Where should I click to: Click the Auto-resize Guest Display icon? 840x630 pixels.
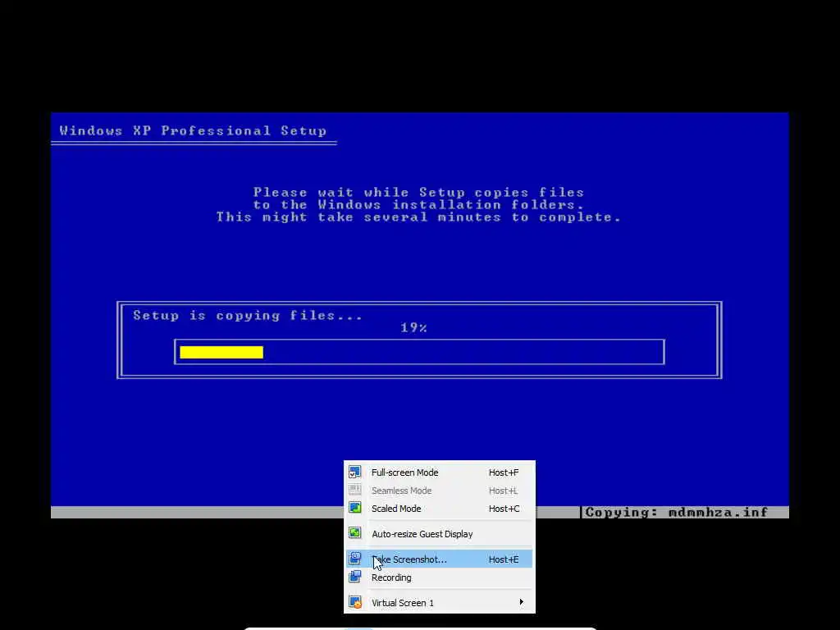tap(354, 533)
